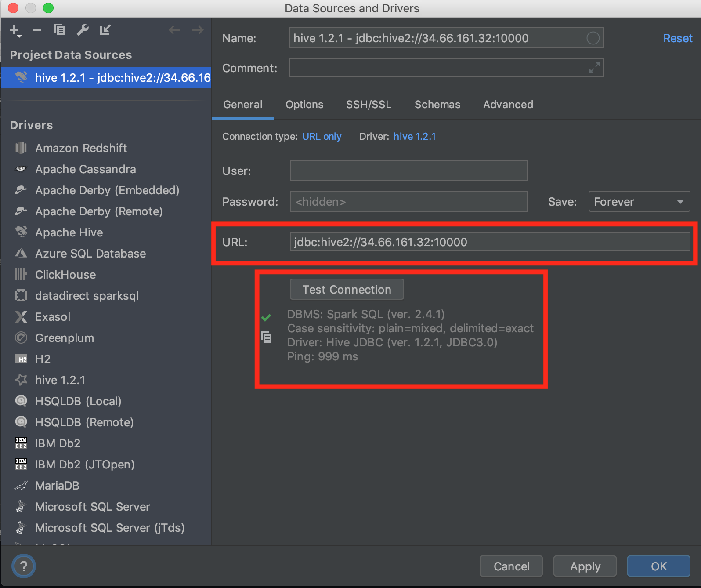Viewport: 701px width, 588px height.
Task: Open driver settings wrench icon
Action: (83, 30)
